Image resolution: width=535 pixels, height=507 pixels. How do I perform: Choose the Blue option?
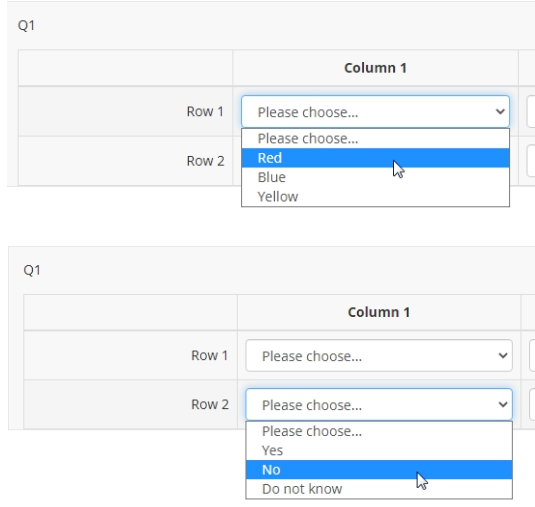pos(375,177)
